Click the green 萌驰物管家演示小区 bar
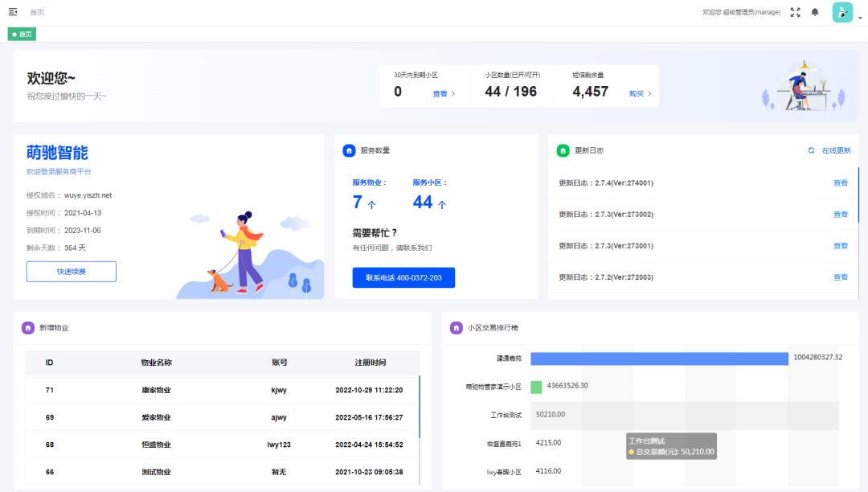 click(x=536, y=387)
